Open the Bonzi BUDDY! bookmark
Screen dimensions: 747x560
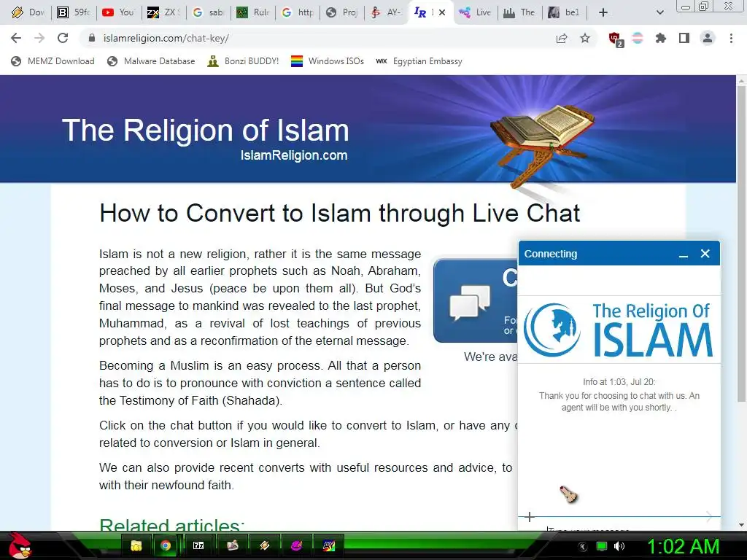click(x=243, y=61)
